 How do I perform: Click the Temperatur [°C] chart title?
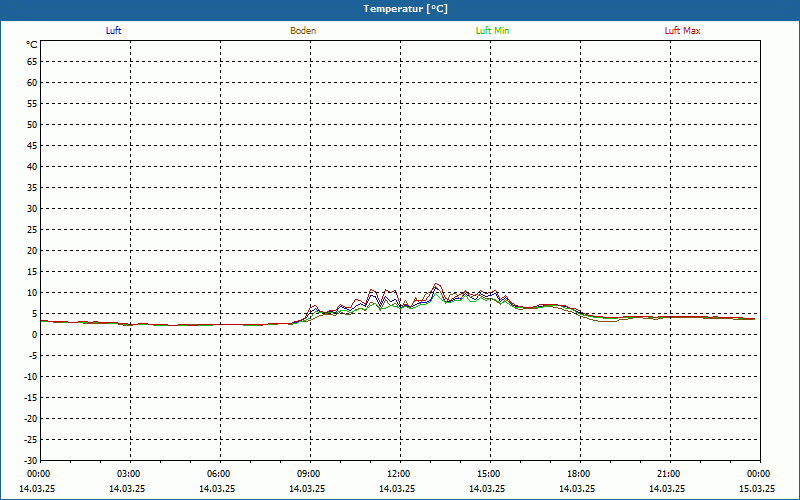406,9
